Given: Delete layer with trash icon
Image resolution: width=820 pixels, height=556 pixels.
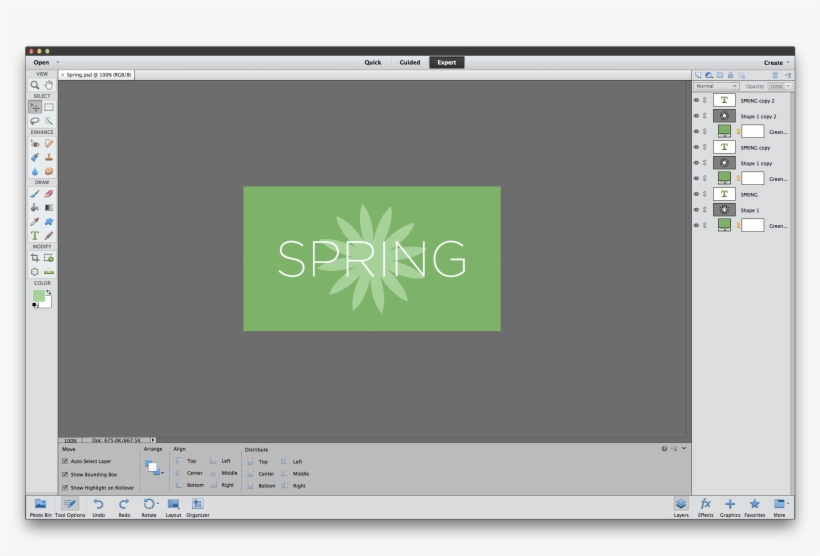Looking at the screenshot, I should pyautogui.click(x=775, y=75).
